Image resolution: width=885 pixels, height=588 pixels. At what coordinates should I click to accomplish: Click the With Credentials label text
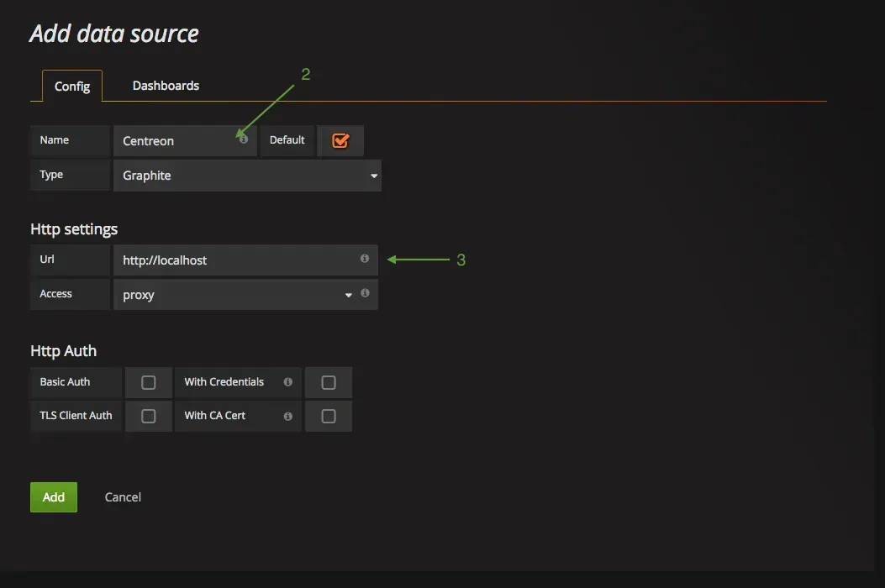click(x=224, y=381)
